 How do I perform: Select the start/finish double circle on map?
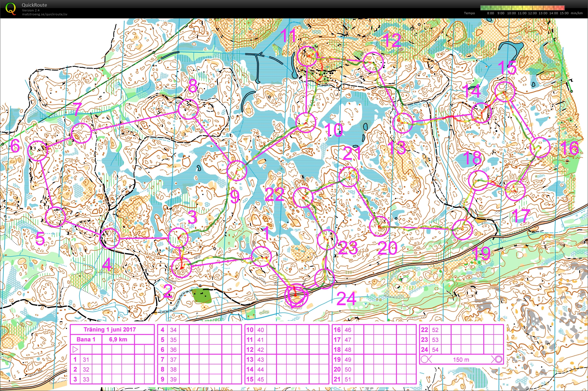pyautogui.click(x=296, y=295)
